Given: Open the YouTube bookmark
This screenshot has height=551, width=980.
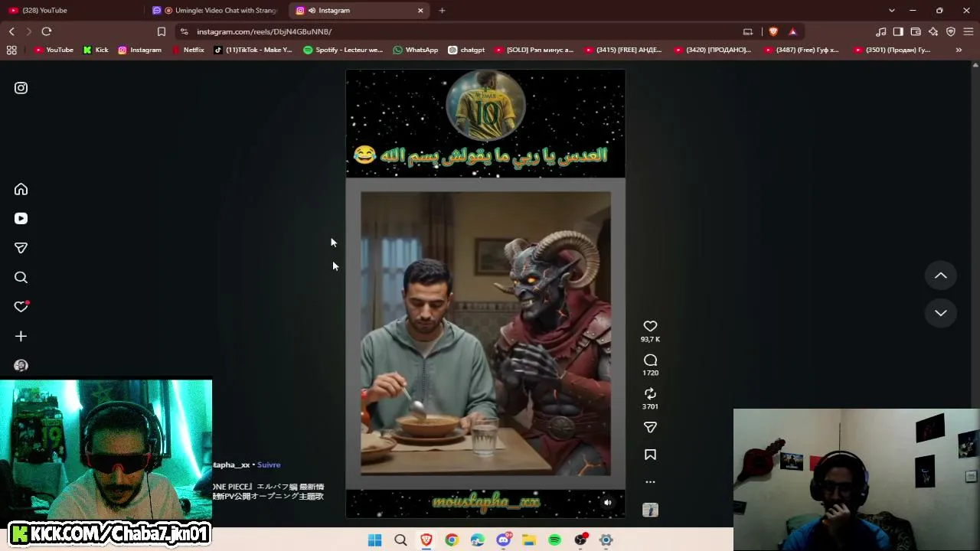Looking at the screenshot, I should (54, 50).
